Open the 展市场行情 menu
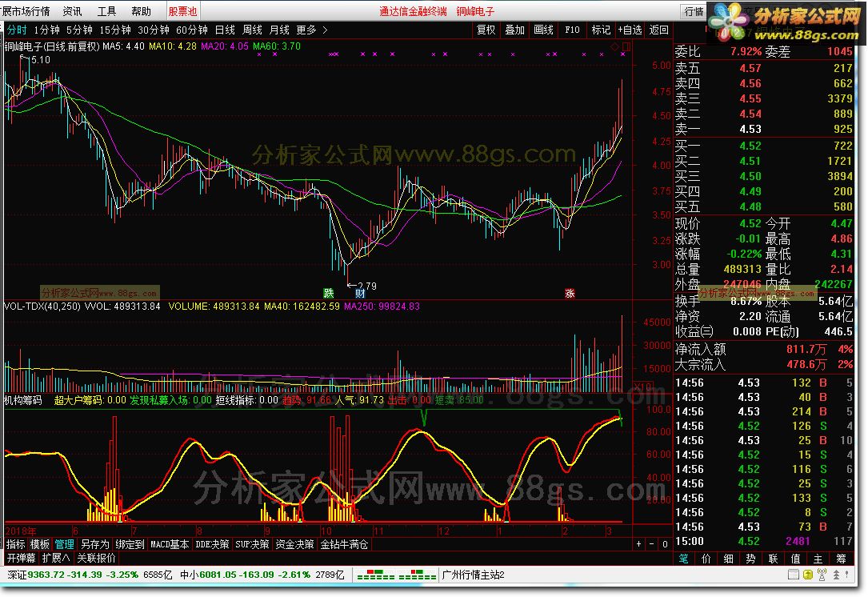The height and width of the screenshot is (597, 868). (26, 11)
